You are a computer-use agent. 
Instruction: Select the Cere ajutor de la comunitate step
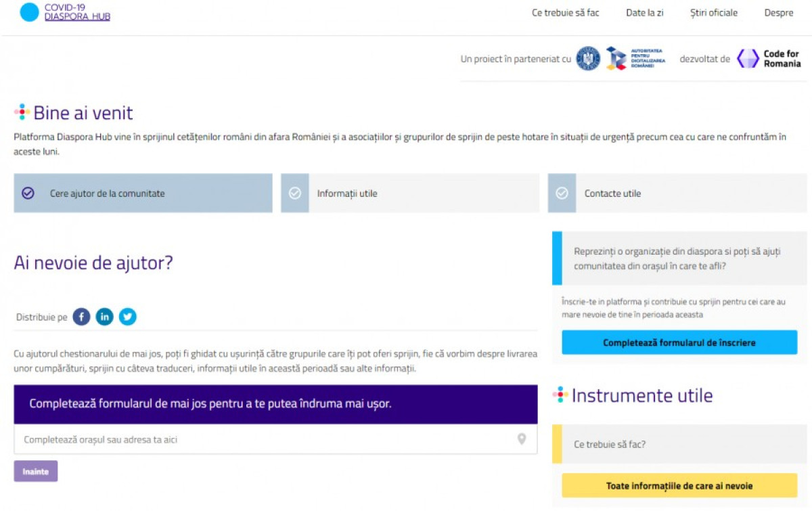[x=143, y=194]
